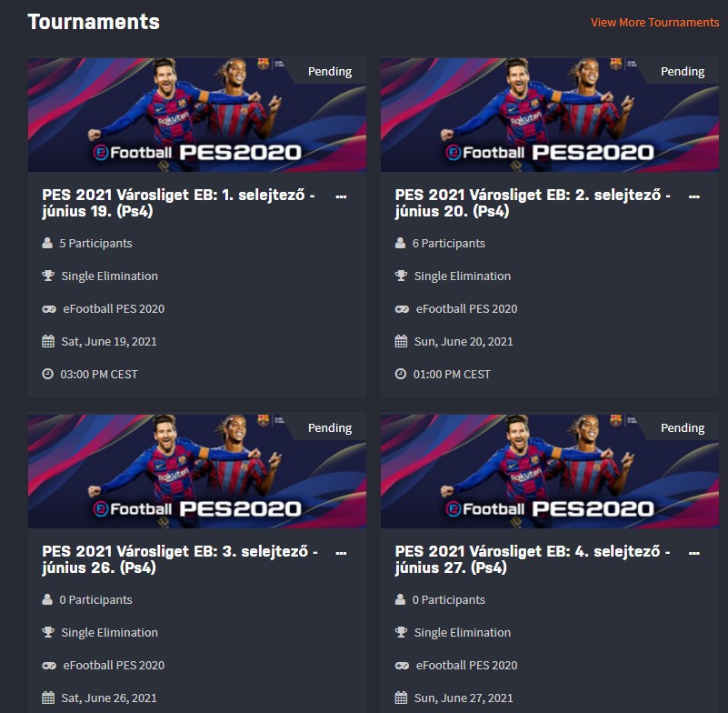Click trophy icon on 3. selejtező card
728x713 pixels.
tap(48, 633)
